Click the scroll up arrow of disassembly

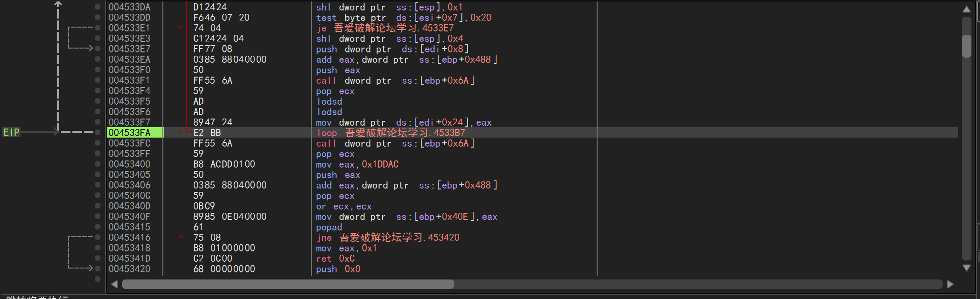point(966,9)
